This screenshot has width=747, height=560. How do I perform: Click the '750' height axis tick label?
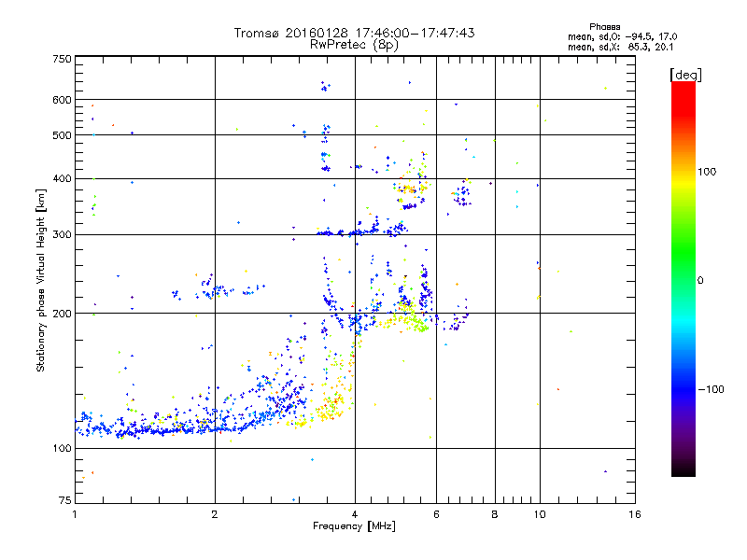point(62,59)
